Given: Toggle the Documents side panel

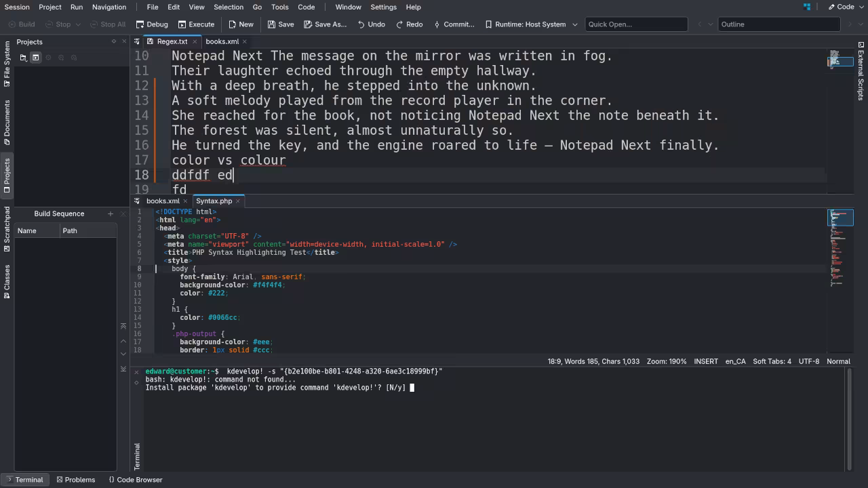Looking at the screenshot, I should tap(7, 123).
